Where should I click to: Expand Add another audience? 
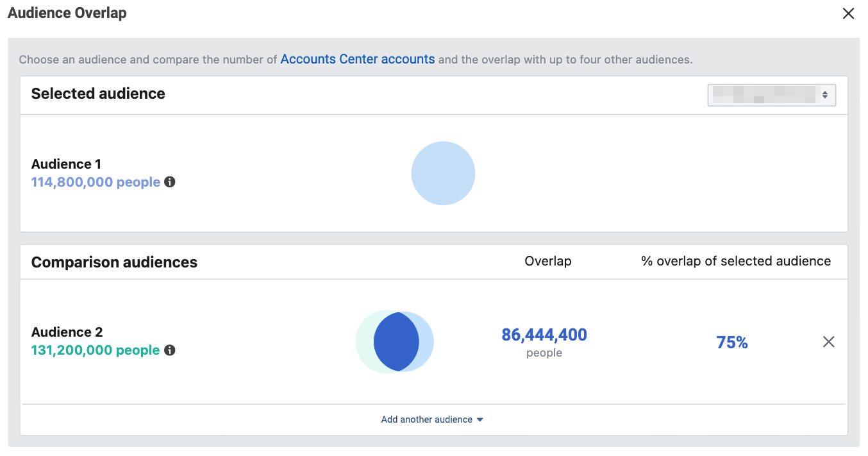tap(426, 419)
